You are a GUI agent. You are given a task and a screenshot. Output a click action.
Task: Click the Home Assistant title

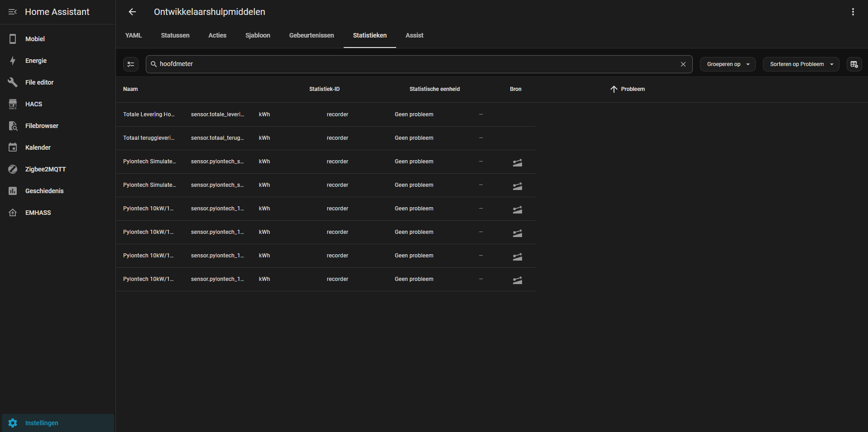pos(57,12)
